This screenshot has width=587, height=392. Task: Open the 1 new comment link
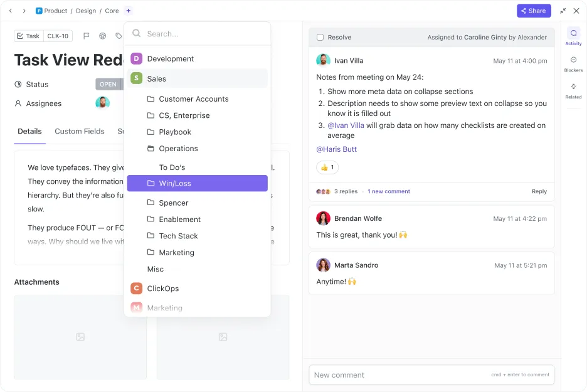coord(389,191)
